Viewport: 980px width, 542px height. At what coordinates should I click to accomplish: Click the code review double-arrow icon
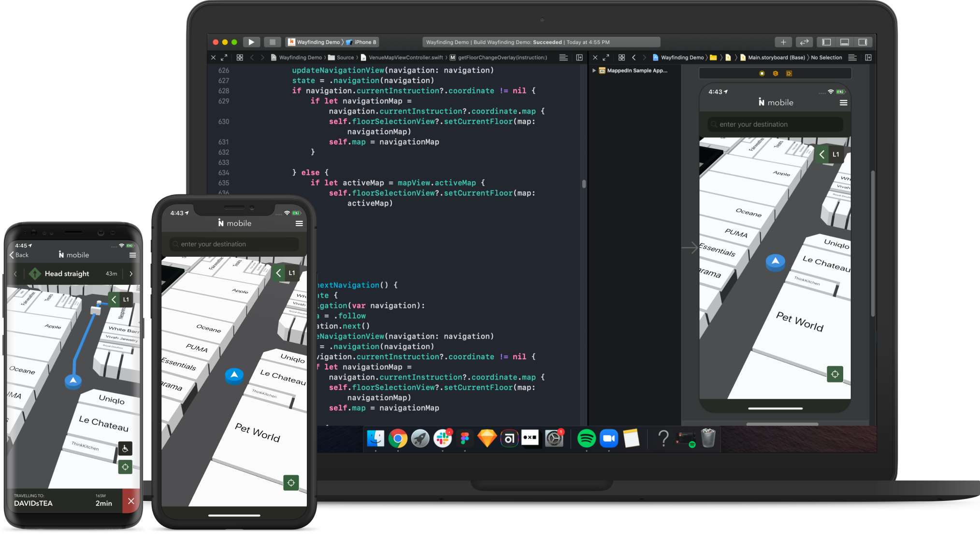[804, 42]
